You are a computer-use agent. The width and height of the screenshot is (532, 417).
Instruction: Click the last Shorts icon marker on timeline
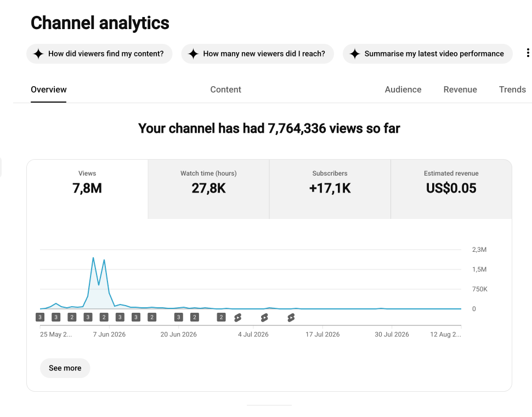click(291, 318)
